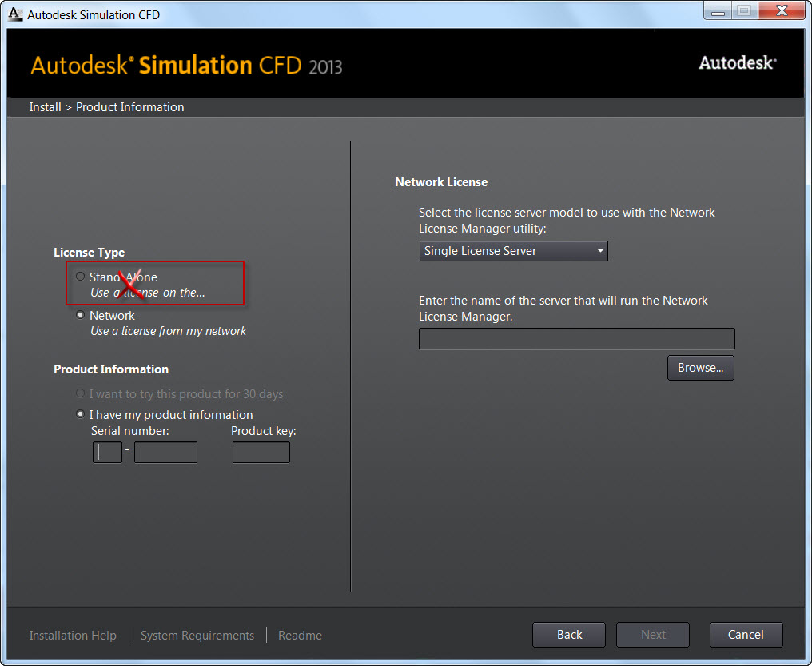The width and height of the screenshot is (812, 666).
Task: Select the Network license type
Action: tap(80, 315)
